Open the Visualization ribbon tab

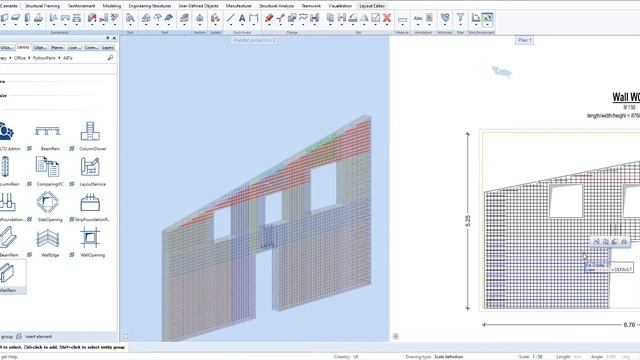tap(340, 6)
